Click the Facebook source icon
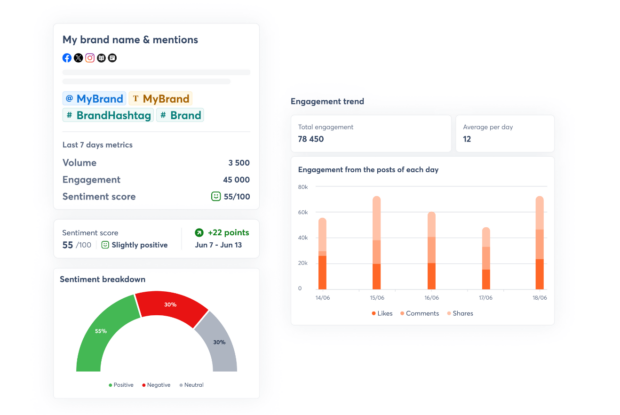 coord(67,58)
